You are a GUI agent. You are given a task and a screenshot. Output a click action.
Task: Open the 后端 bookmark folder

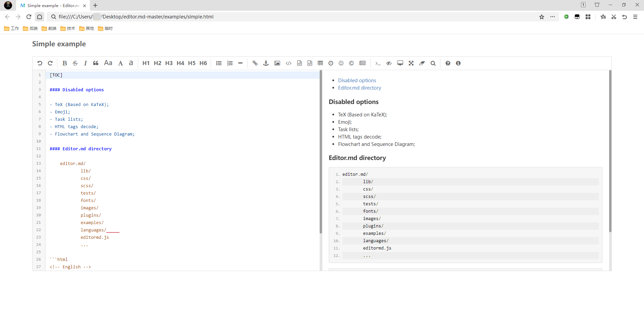click(30, 29)
